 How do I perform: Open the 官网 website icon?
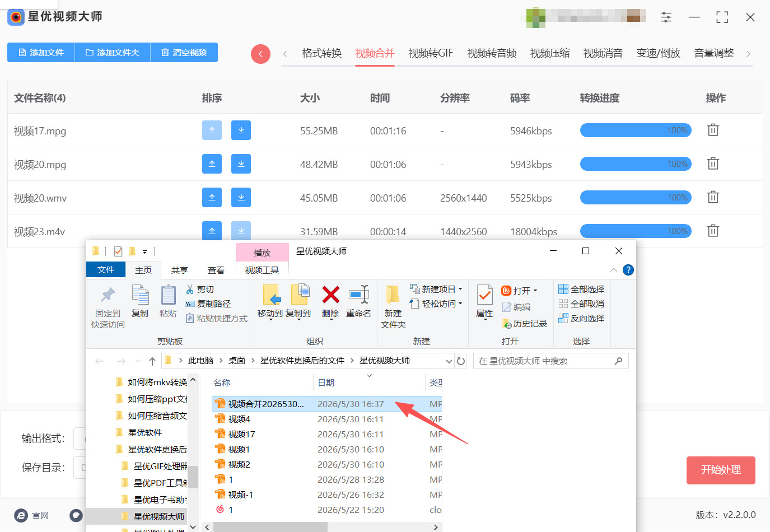[21, 515]
